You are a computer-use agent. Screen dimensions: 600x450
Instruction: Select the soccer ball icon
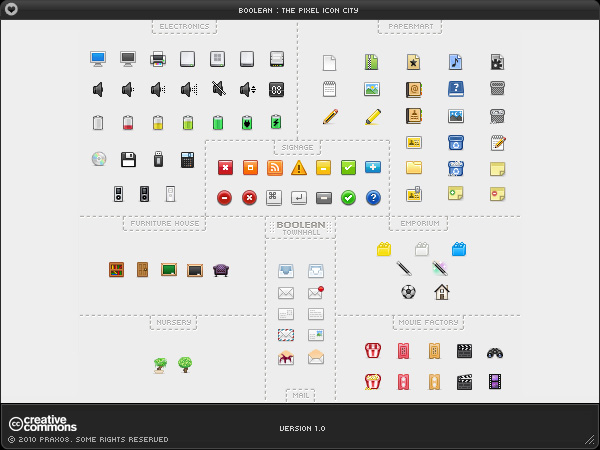(408, 292)
